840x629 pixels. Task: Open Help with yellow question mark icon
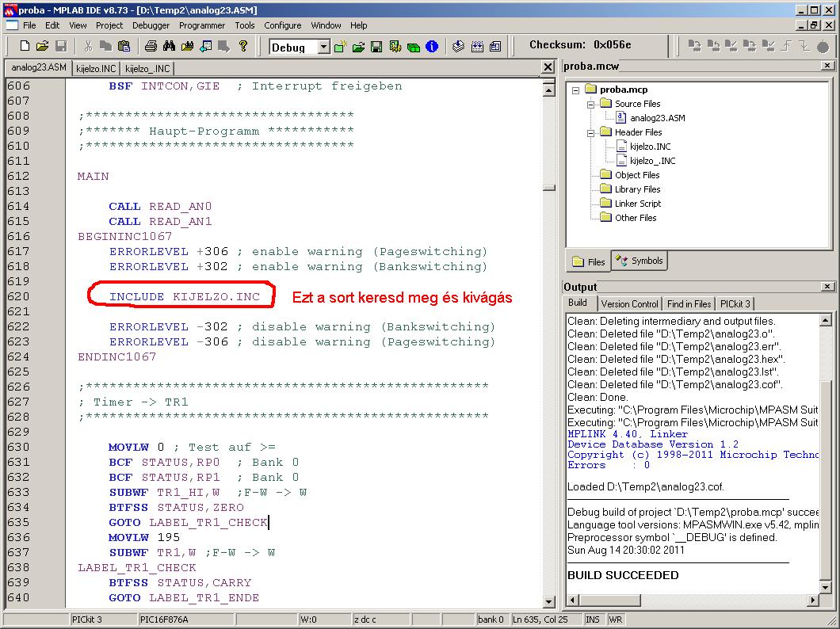pyautogui.click(x=242, y=46)
